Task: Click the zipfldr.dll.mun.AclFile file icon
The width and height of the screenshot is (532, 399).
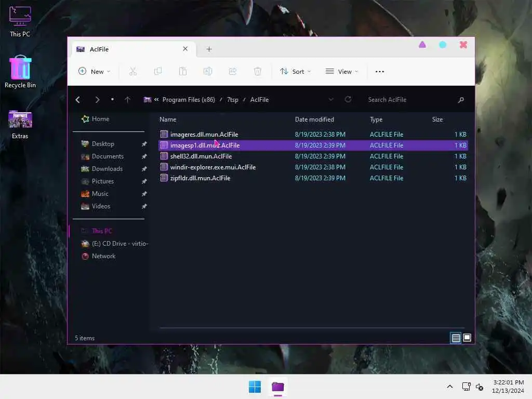Action: coord(164,178)
